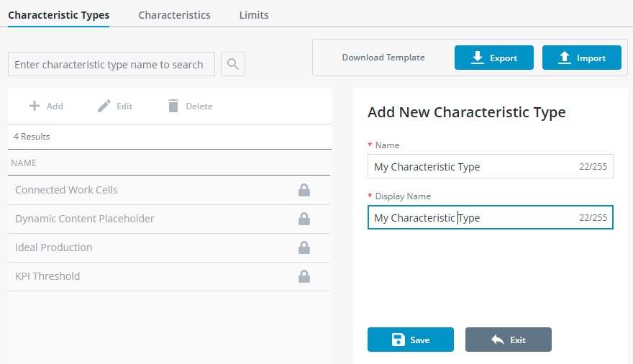Screen dimensions: 633x364
Task: Click the lock icon for KPI Threshold
Action: click(304, 276)
